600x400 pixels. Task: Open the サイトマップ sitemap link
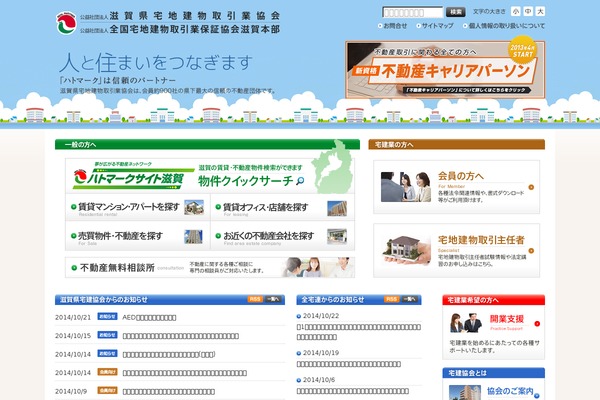[435, 26]
